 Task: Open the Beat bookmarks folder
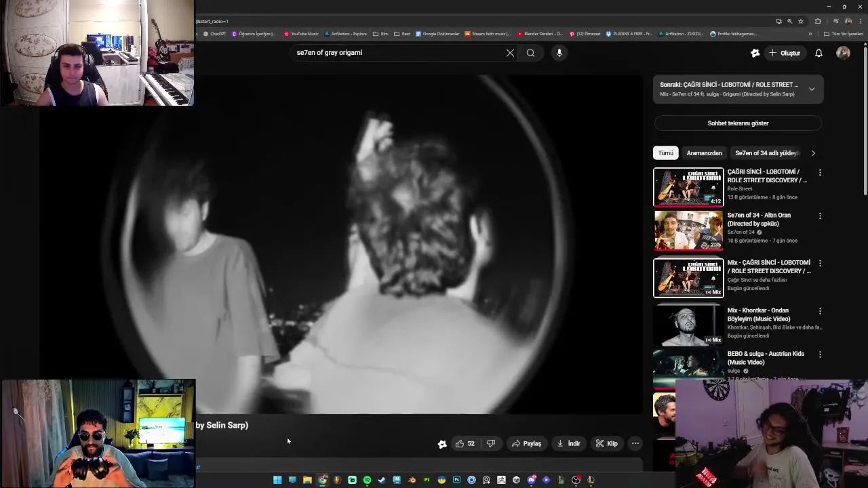(402, 34)
